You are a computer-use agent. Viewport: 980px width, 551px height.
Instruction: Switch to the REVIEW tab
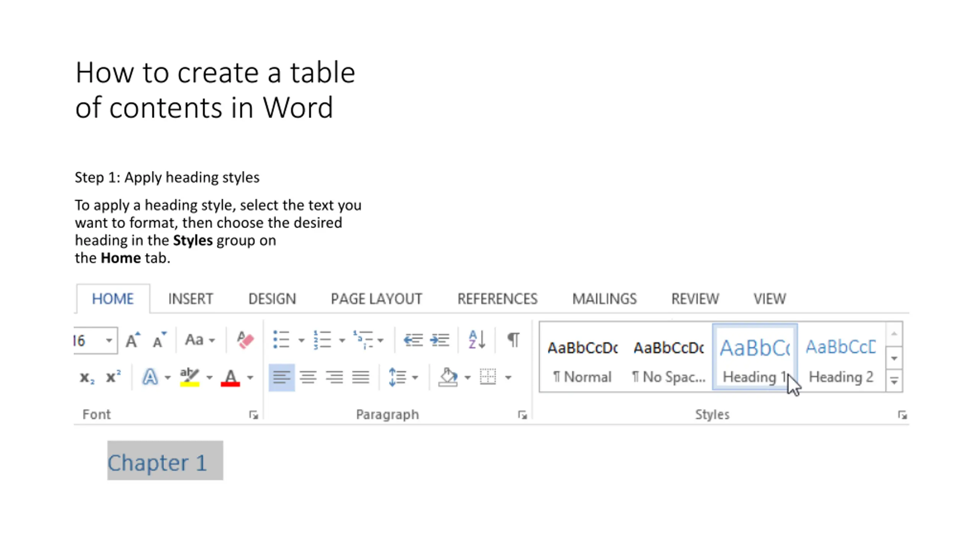(x=695, y=299)
